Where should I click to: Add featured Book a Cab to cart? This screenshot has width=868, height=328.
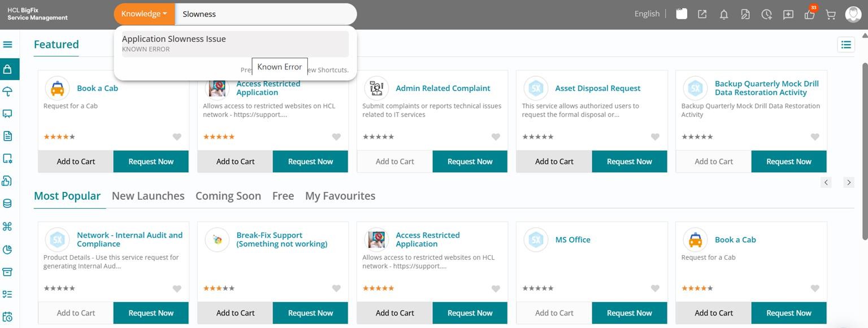coord(76,161)
